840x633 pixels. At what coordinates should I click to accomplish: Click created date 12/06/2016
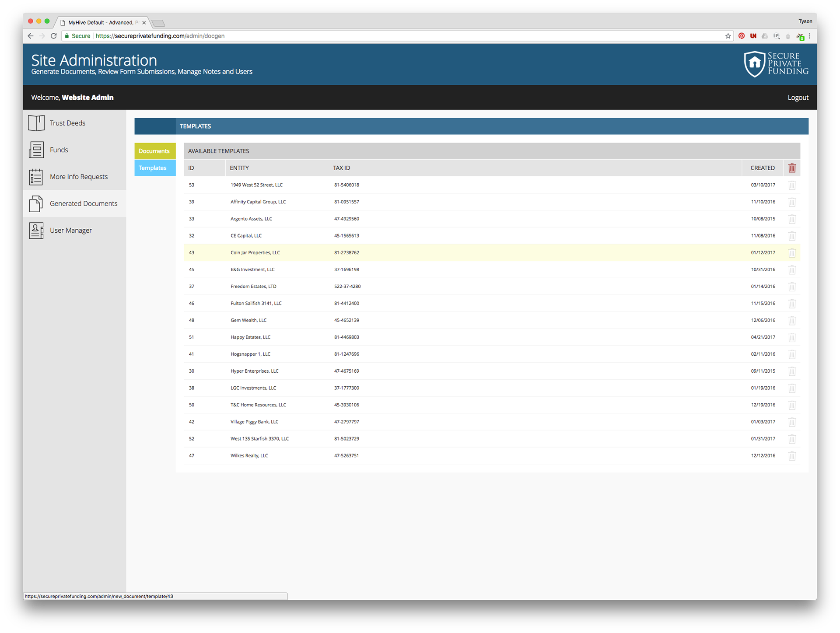coord(763,320)
